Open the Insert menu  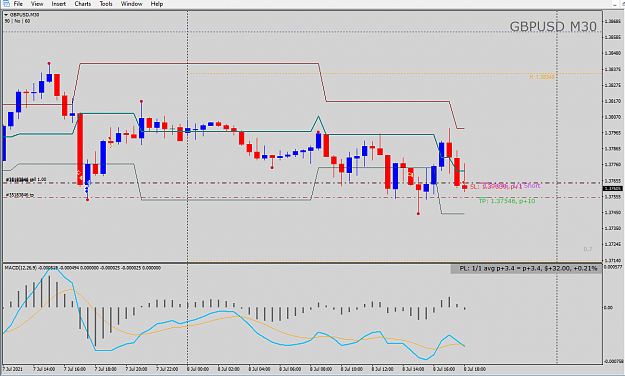pos(59,4)
